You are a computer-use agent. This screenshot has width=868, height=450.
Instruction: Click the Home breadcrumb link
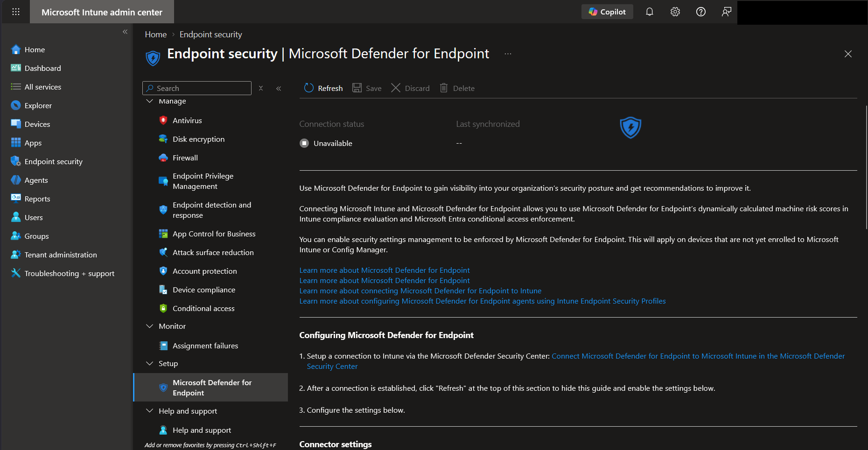click(156, 35)
